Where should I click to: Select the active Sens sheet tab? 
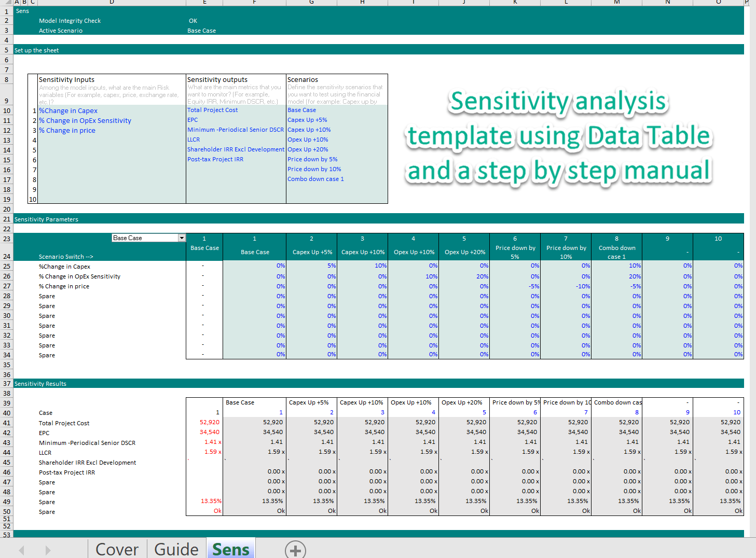point(230,549)
